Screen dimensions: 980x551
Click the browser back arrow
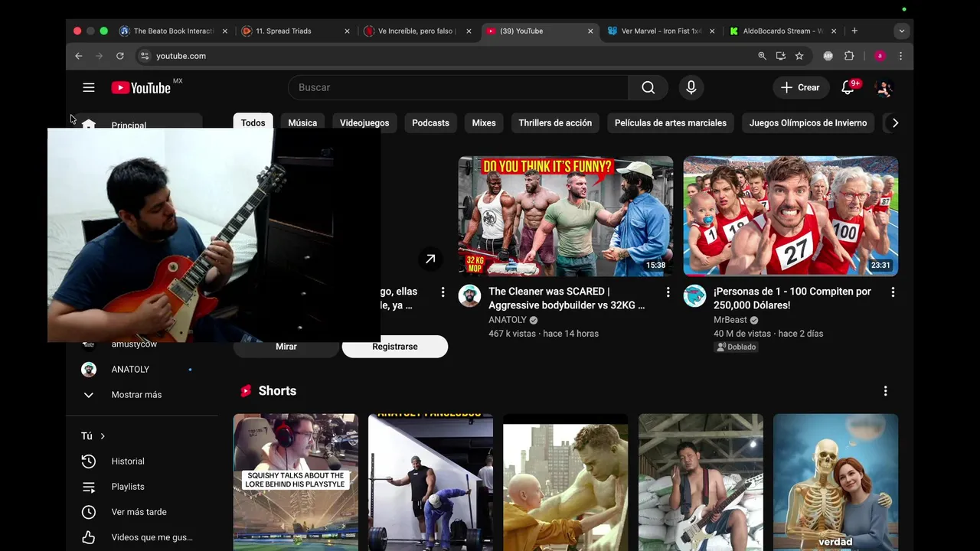pyautogui.click(x=78, y=56)
